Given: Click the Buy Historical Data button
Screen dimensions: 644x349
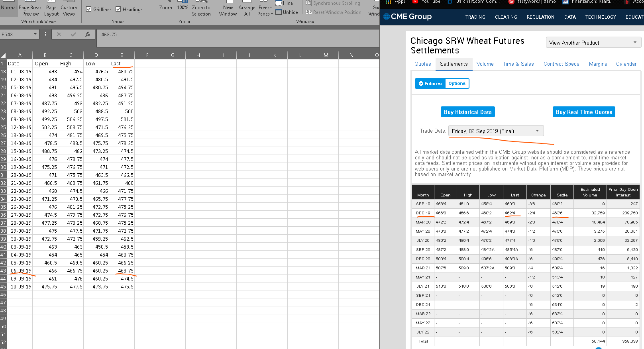Looking at the screenshot, I should 468,112.
